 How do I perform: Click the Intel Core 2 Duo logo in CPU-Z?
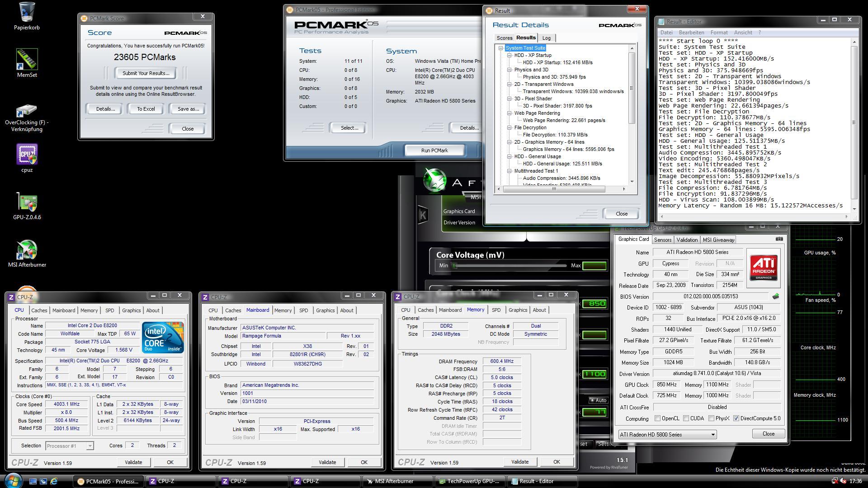point(163,337)
